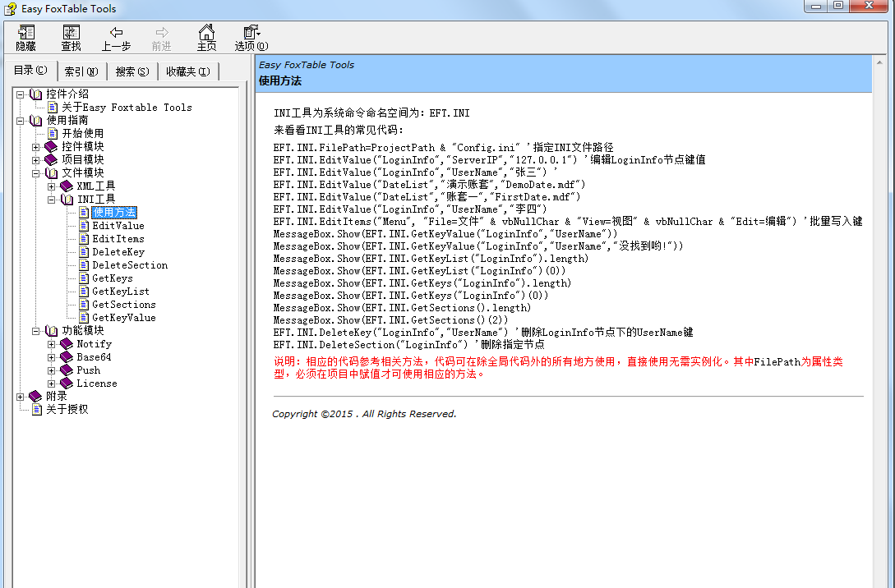Collapse the 文件模块 tree node
895x588 pixels.
pyautogui.click(x=35, y=173)
